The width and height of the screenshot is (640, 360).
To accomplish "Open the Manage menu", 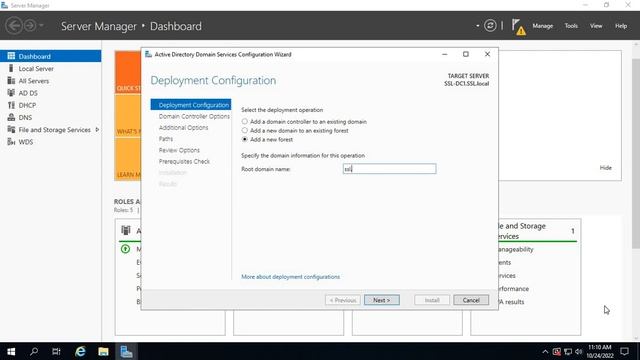I will coord(542,26).
